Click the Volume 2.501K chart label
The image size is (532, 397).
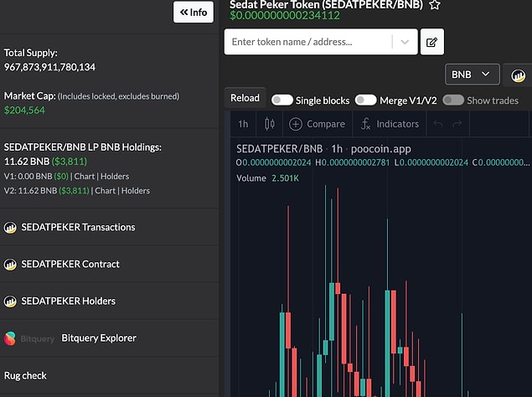click(268, 178)
